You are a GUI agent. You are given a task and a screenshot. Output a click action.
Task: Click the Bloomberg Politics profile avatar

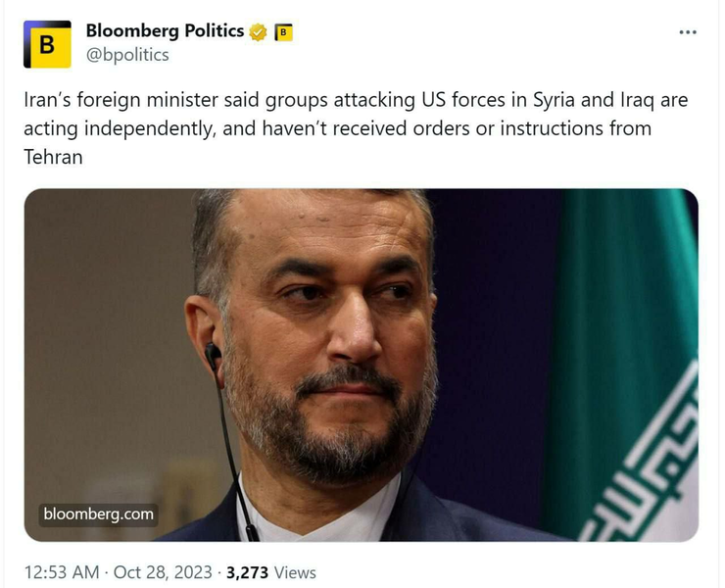47,43
